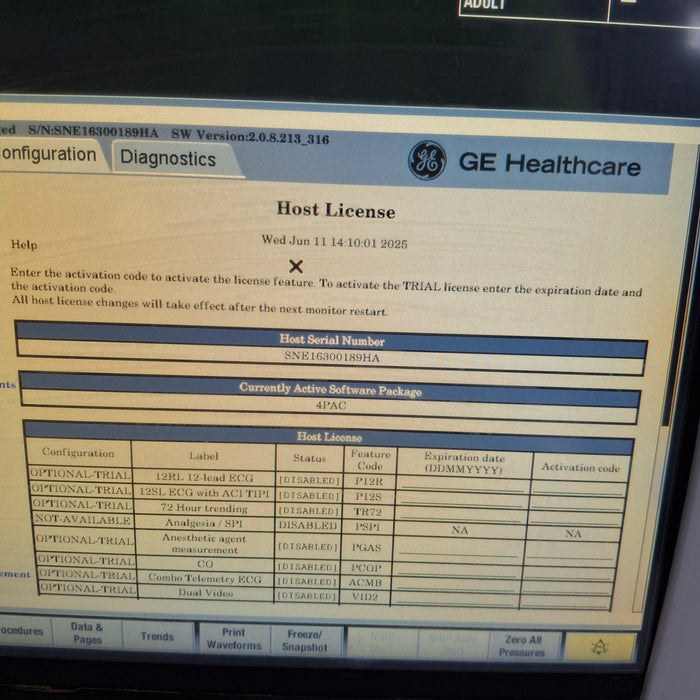Select the 'CO' label cell
The height and width of the screenshot is (700, 700).
tap(205, 563)
